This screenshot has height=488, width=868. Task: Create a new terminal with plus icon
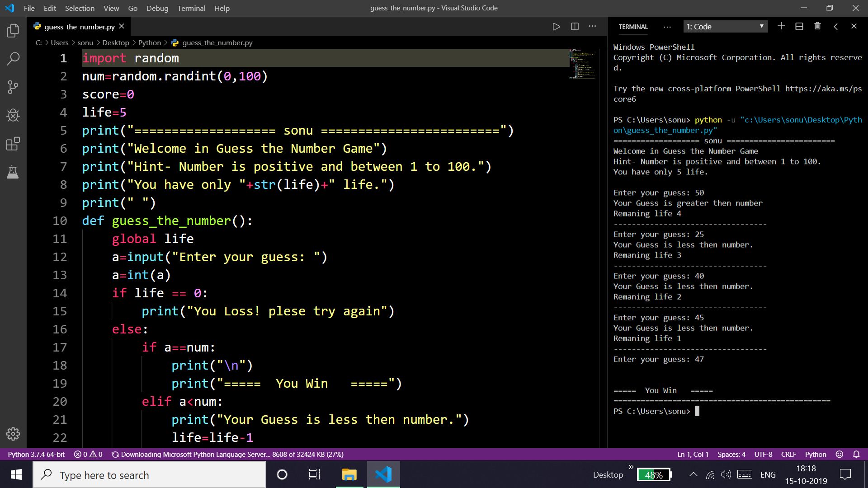[x=781, y=26]
